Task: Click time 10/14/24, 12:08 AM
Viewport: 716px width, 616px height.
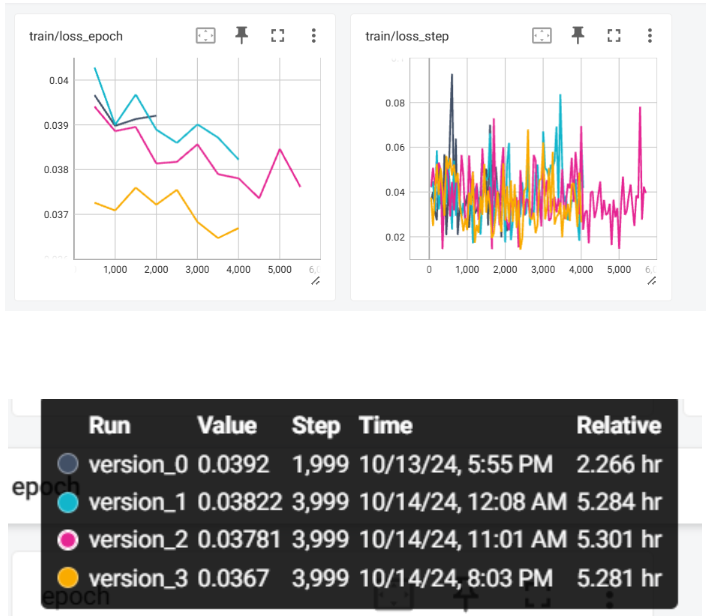Action: tap(463, 502)
